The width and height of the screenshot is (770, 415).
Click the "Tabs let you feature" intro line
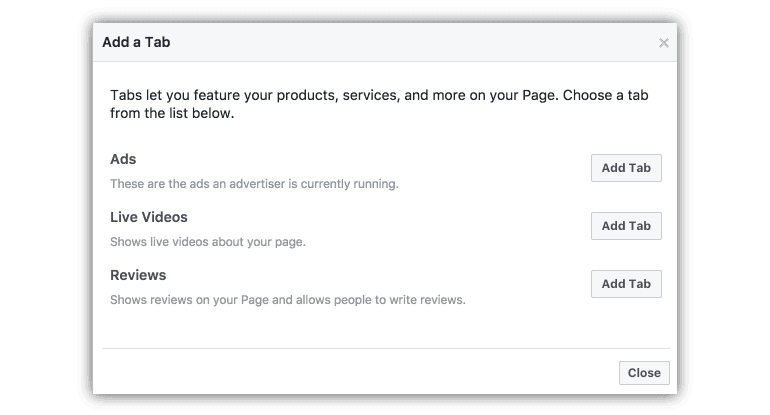pos(380,95)
